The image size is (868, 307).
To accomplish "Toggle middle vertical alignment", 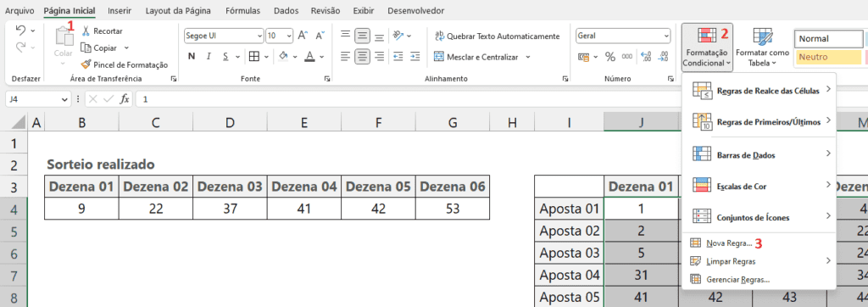I will click(362, 36).
